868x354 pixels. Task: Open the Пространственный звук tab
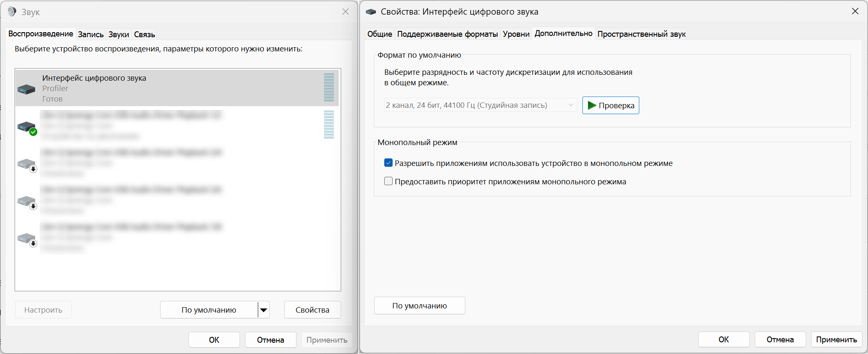(x=641, y=34)
